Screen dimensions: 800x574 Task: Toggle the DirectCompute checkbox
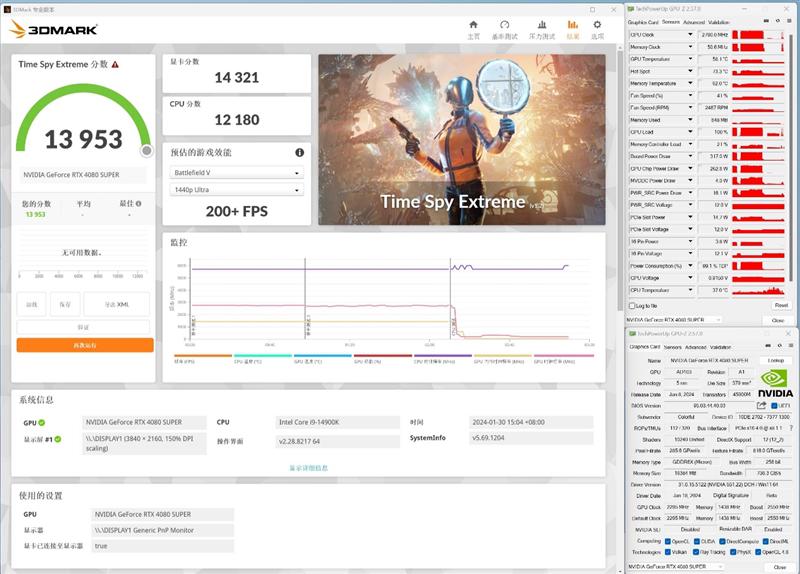722,541
